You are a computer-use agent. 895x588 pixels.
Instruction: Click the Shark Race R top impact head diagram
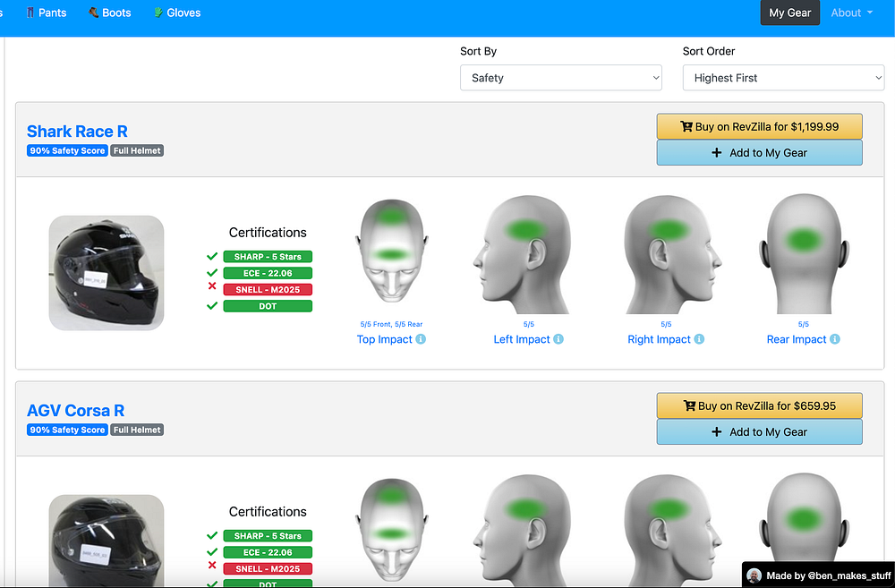coord(392,251)
